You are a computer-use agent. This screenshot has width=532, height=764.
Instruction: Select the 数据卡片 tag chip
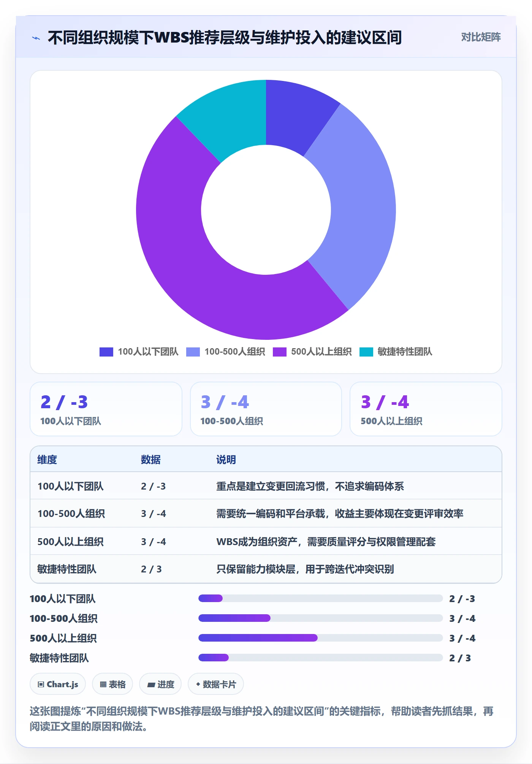click(216, 684)
